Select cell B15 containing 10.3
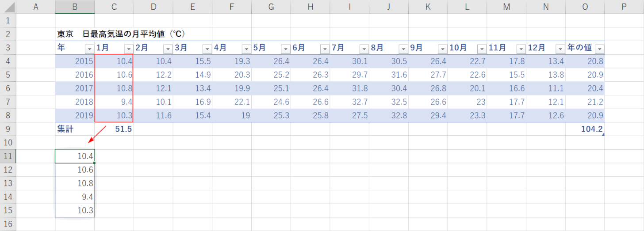The image size is (644, 231). pyautogui.click(x=75, y=210)
